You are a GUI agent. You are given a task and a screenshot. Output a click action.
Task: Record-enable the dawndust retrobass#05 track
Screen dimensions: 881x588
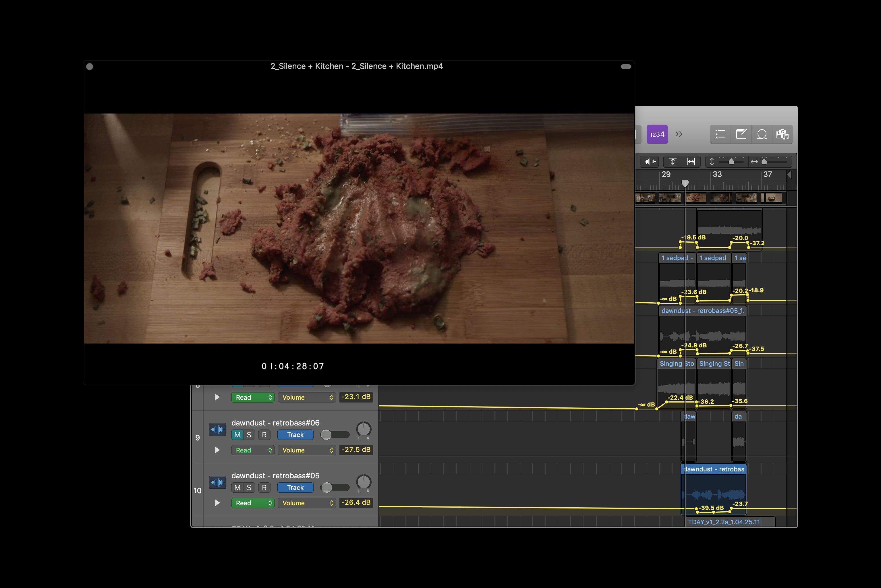[x=264, y=488]
